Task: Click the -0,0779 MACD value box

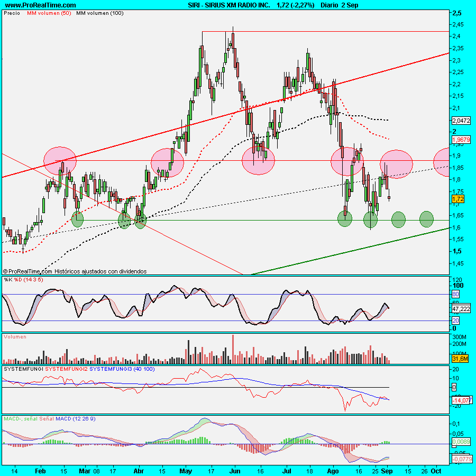Action: pos(462,459)
